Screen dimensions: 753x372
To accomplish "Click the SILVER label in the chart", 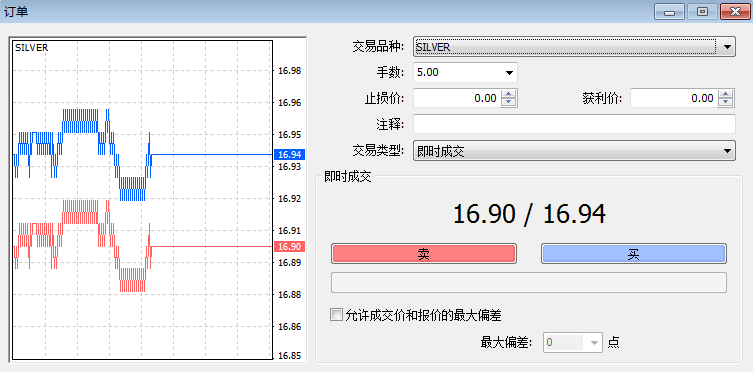I will [x=32, y=48].
